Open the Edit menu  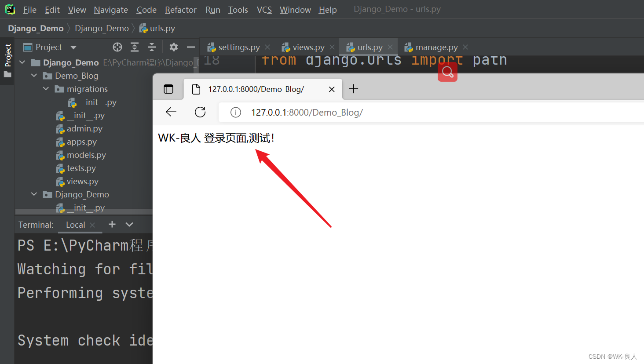(x=52, y=10)
